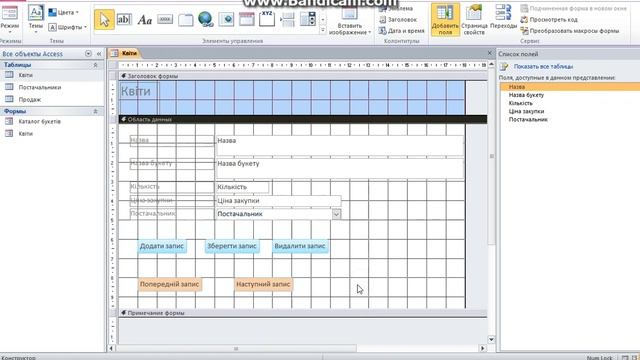Expand the controls gallery more arrow

coord(322,30)
